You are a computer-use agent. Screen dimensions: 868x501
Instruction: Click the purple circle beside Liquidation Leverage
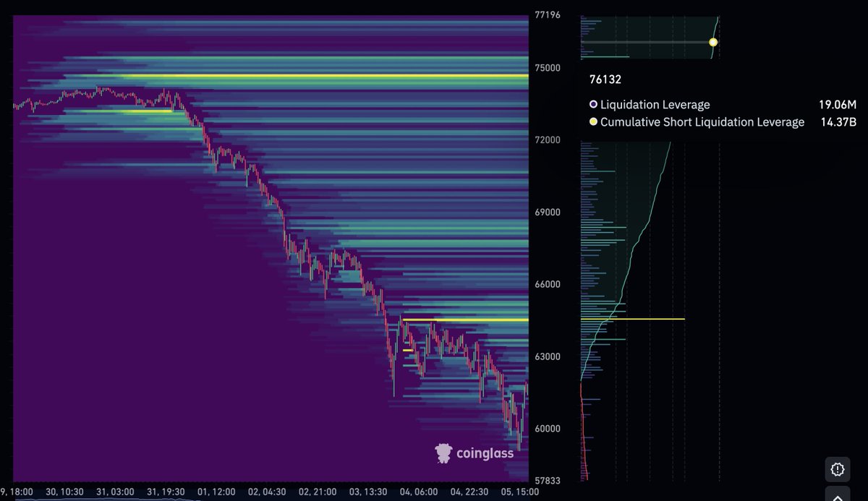pyautogui.click(x=593, y=105)
